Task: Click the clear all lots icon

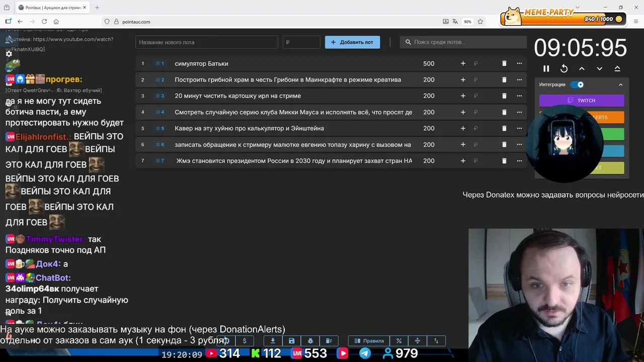Action: pos(329,341)
